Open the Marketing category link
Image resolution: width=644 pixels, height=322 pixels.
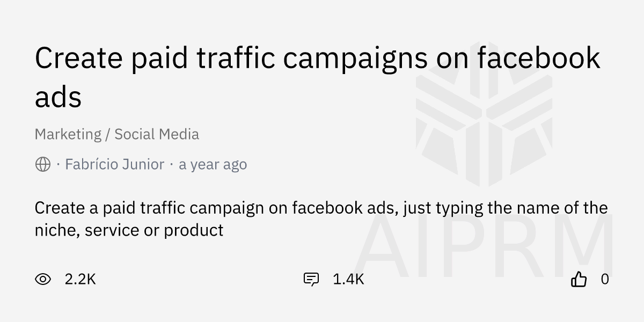click(x=68, y=134)
